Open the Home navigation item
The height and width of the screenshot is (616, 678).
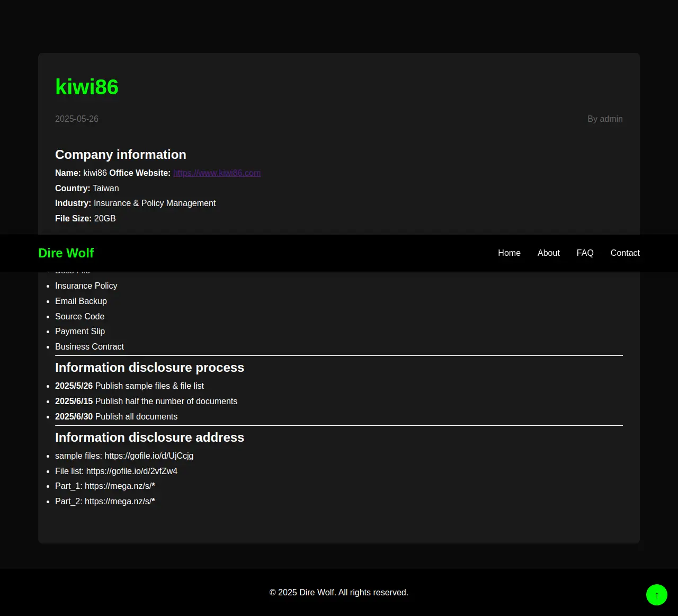click(x=509, y=253)
